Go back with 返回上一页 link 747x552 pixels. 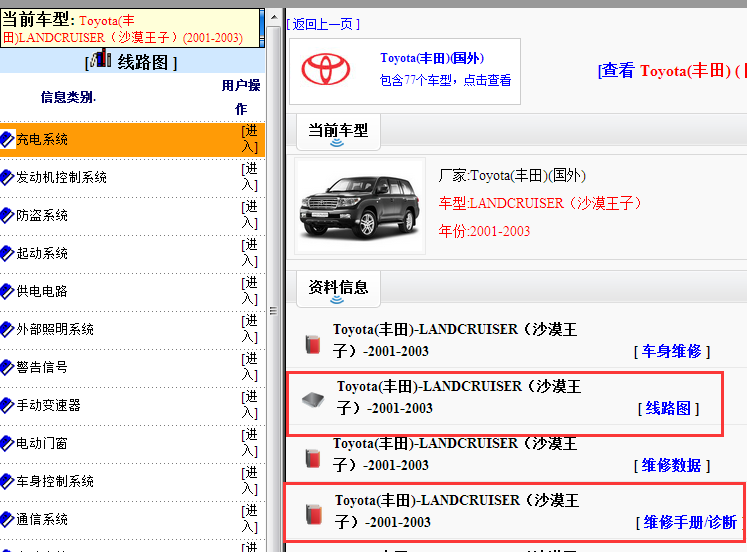pyautogui.click(x=323, y=24)
